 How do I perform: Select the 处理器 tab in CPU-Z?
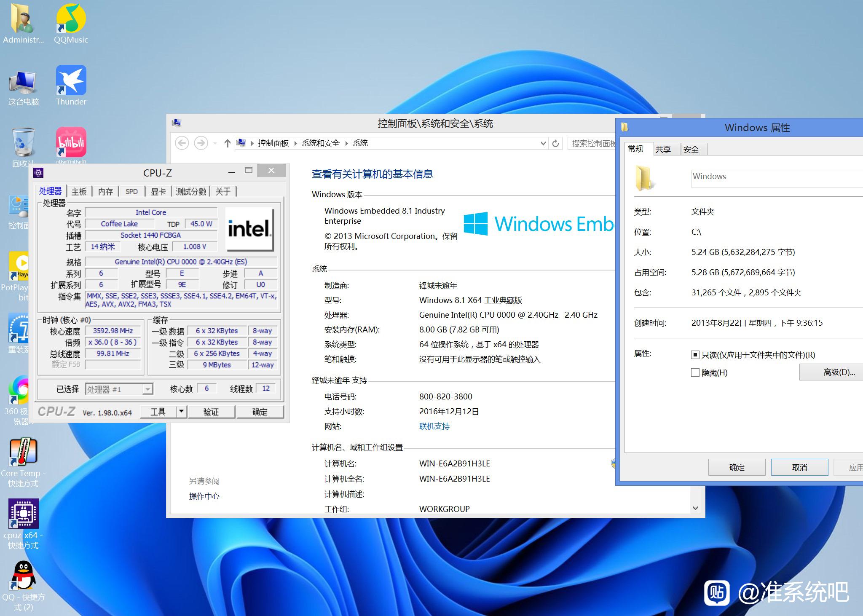point(51,191)
